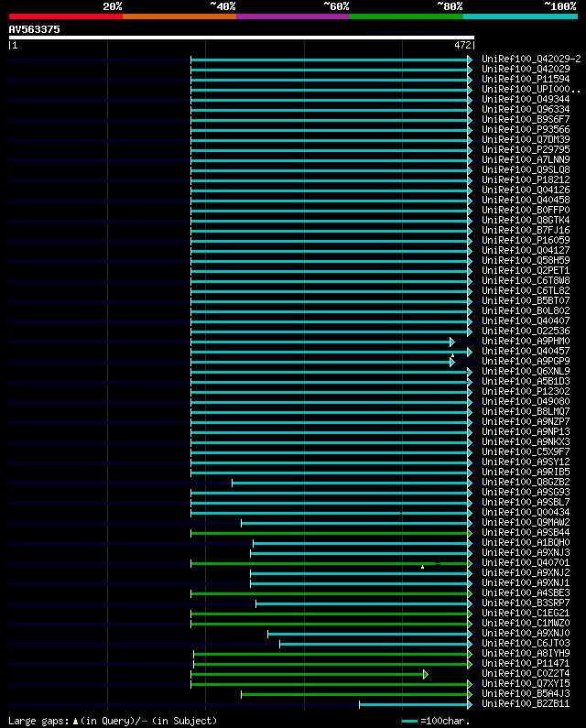
Task: Click UniRef100_Q04127 label
Action: [x=526, y=251]
